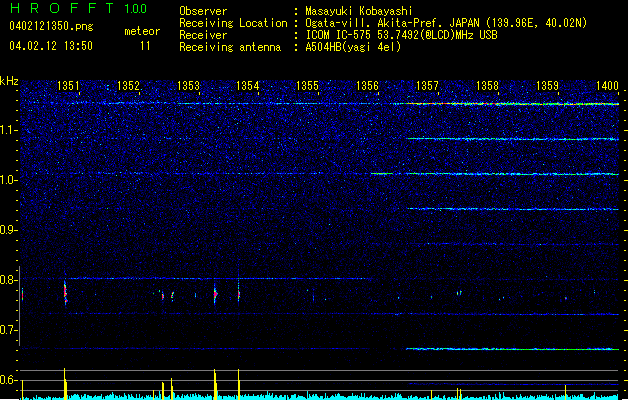Click the 1351 time tick label

tap(68, 85)
